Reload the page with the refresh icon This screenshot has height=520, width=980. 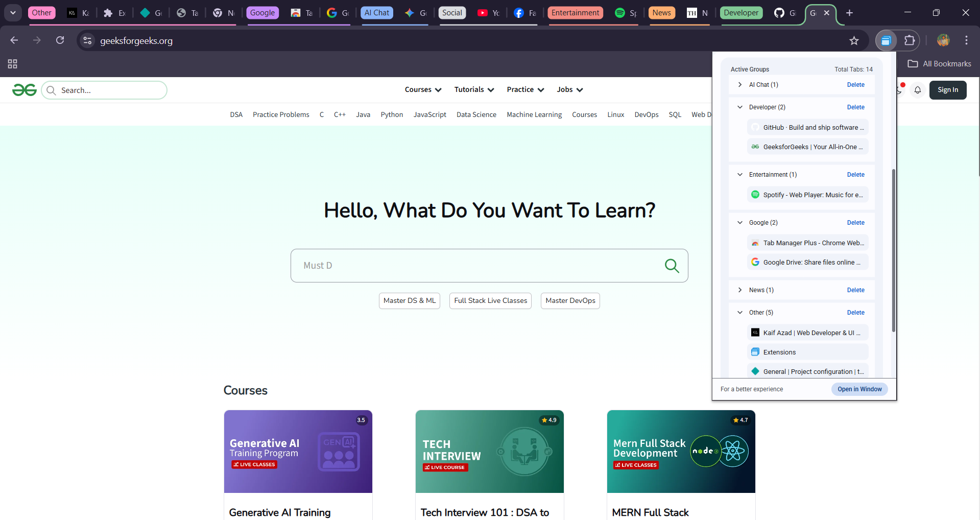click(x=60, y=40)
